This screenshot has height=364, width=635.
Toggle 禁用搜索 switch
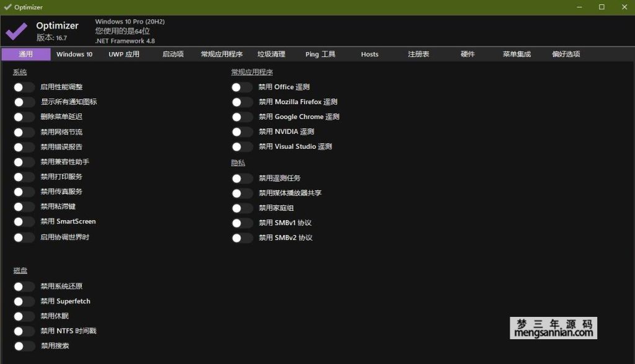coord(24,346)
